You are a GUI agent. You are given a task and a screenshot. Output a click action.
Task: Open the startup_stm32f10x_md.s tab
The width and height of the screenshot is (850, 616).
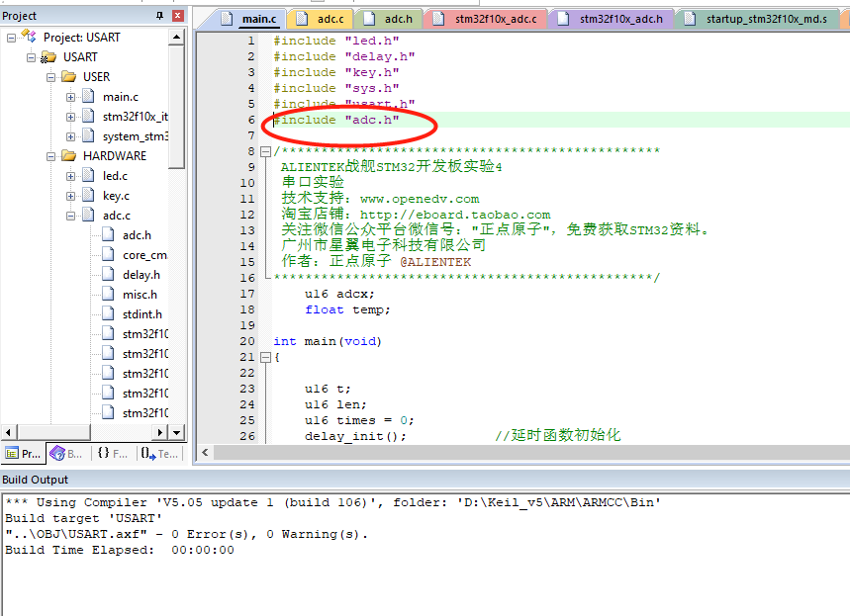pyautogui.click(x=767, y=18)
